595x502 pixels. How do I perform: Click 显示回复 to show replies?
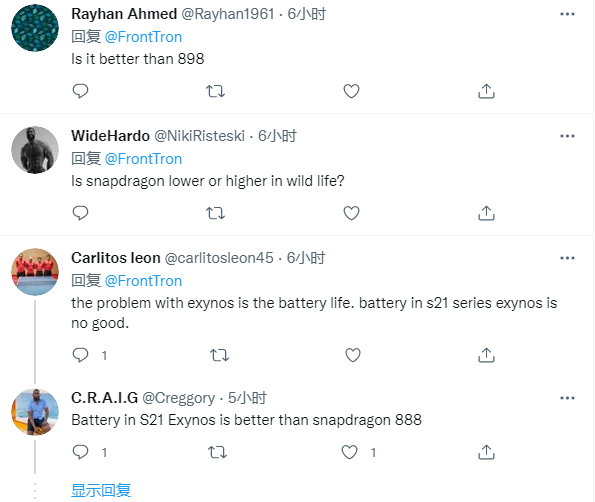(101, 490)
